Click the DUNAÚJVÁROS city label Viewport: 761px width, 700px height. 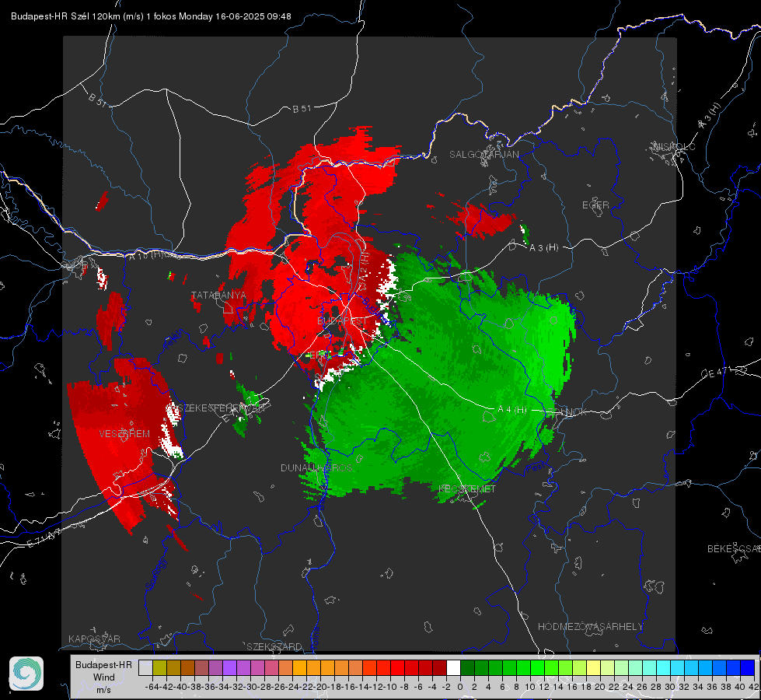pyautogui.click(x=316, y=468)
